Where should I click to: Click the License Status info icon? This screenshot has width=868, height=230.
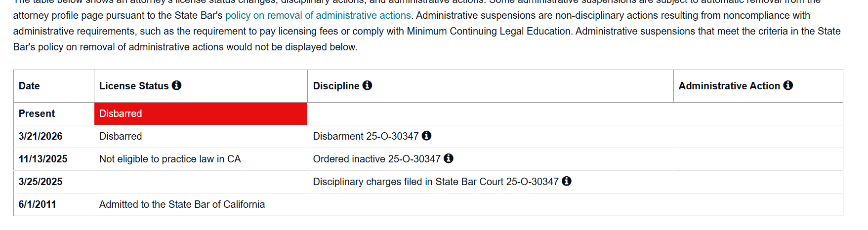point(177,85)
